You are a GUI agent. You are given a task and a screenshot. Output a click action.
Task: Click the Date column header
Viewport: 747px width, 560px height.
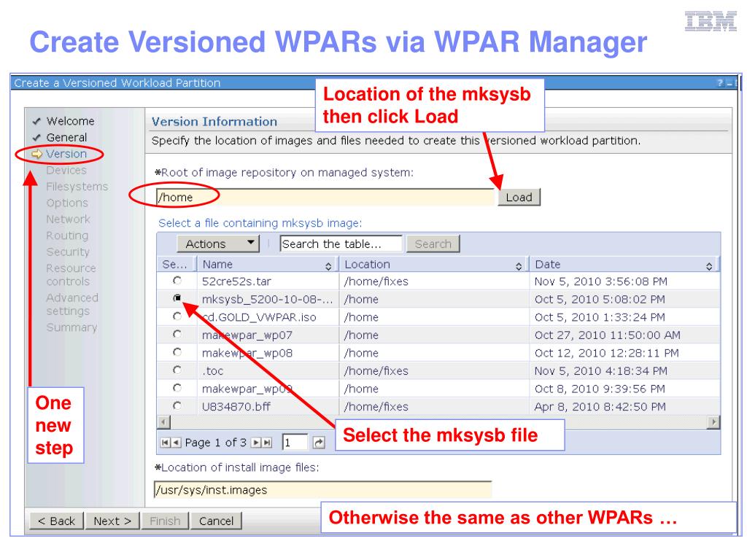click(624, 264)
